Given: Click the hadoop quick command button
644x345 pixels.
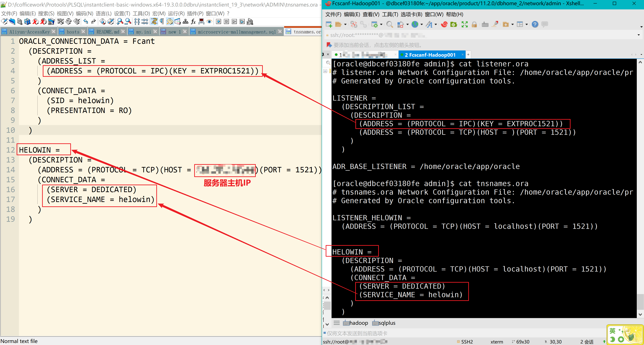Looking at the screenshot, I should click(x=356, y=323).
